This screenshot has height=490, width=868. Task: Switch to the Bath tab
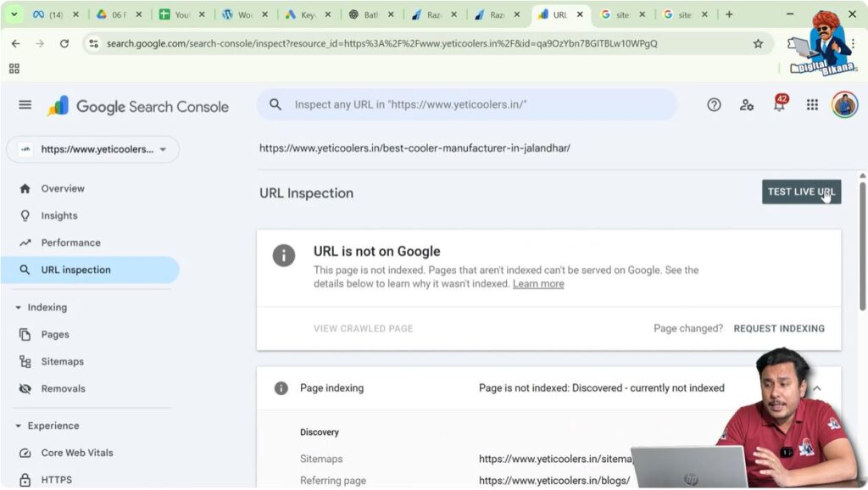365,15
